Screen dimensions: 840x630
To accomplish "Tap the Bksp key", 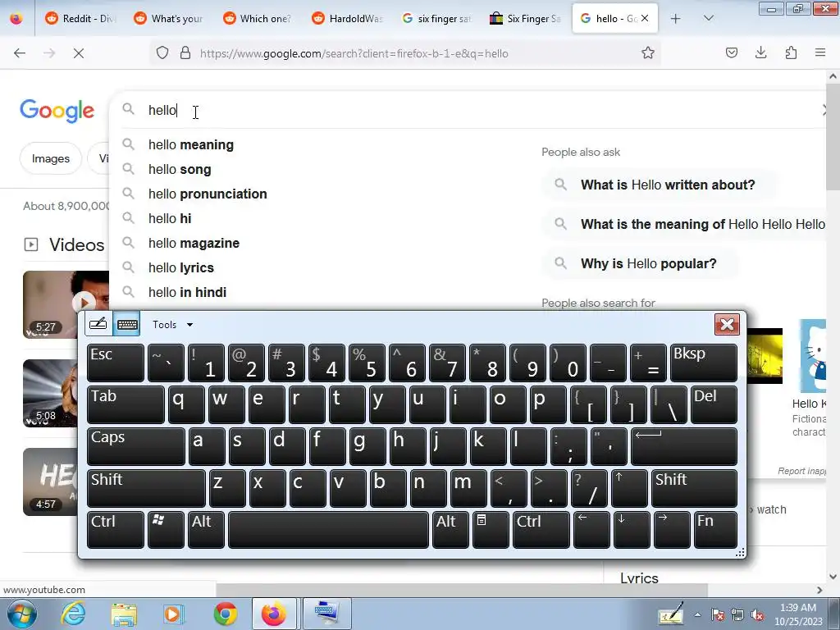I will [x=703, y=363].
